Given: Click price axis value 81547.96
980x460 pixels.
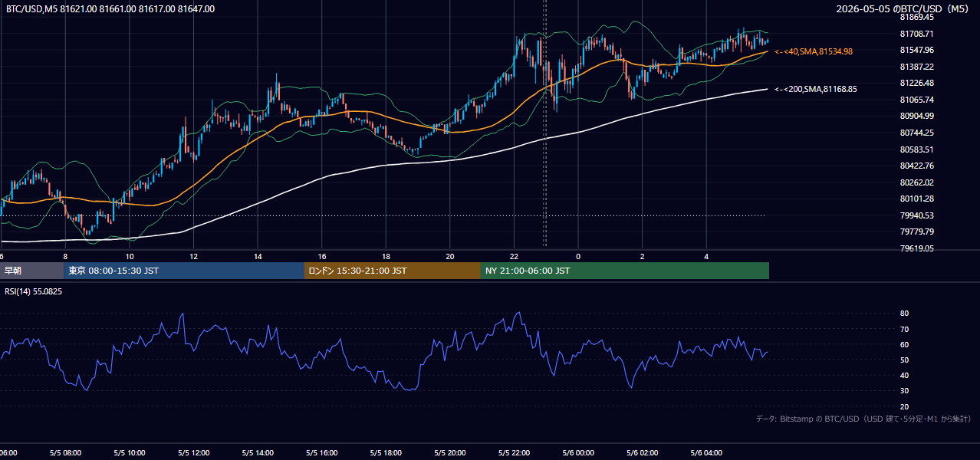Looking at the screenshot, I should 916,50.
